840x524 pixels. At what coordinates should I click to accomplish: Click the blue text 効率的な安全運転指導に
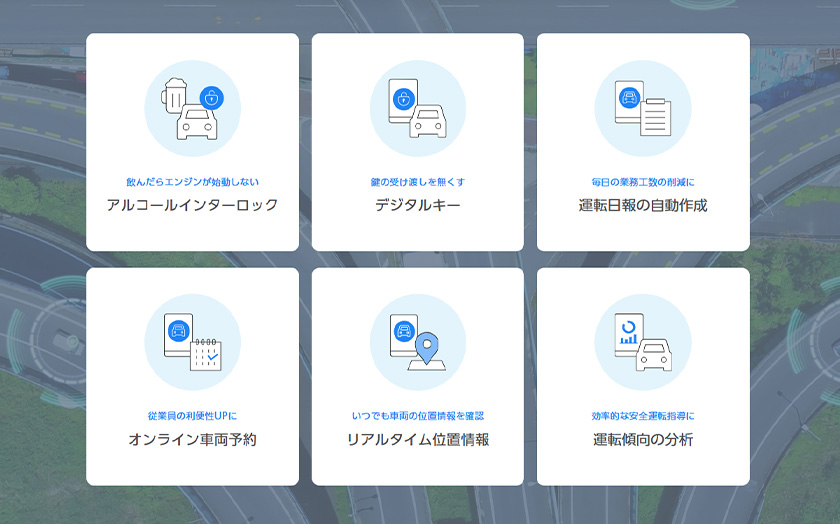click(x=643, y=416)
